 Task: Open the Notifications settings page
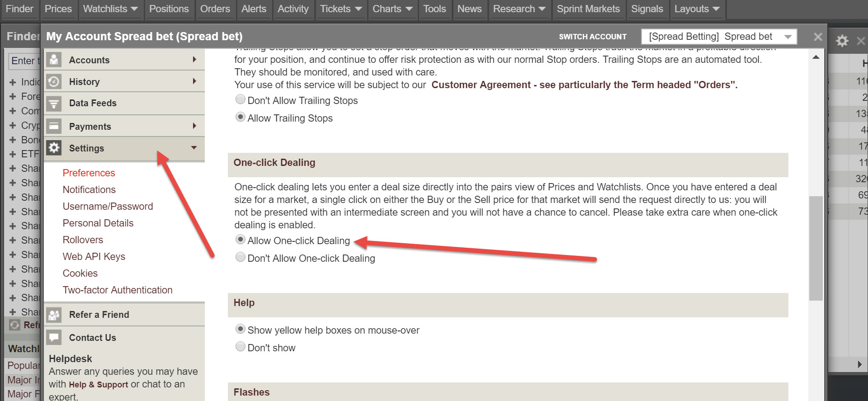pos(89,189)
